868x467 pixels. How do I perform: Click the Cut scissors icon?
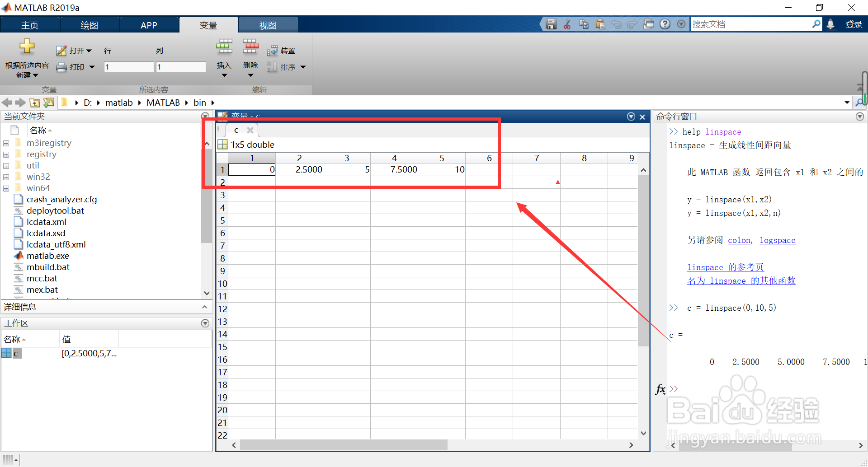(567, 24)
